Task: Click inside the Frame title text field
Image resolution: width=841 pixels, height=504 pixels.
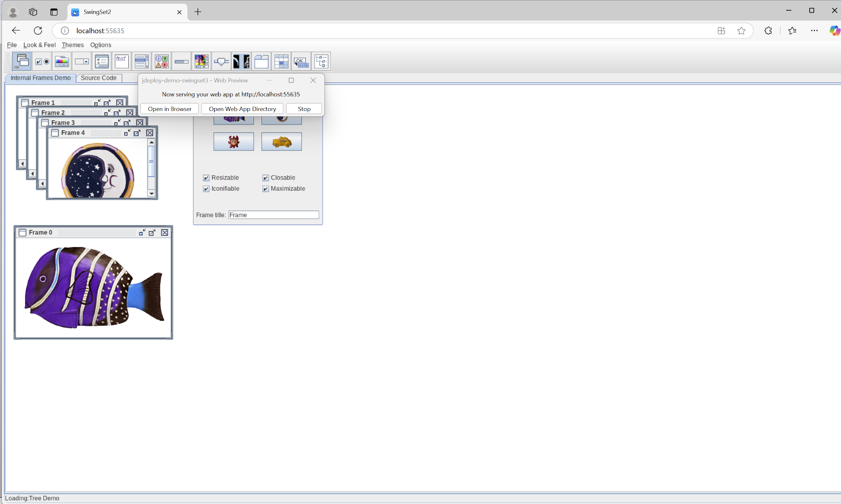Action: (274, 215)
